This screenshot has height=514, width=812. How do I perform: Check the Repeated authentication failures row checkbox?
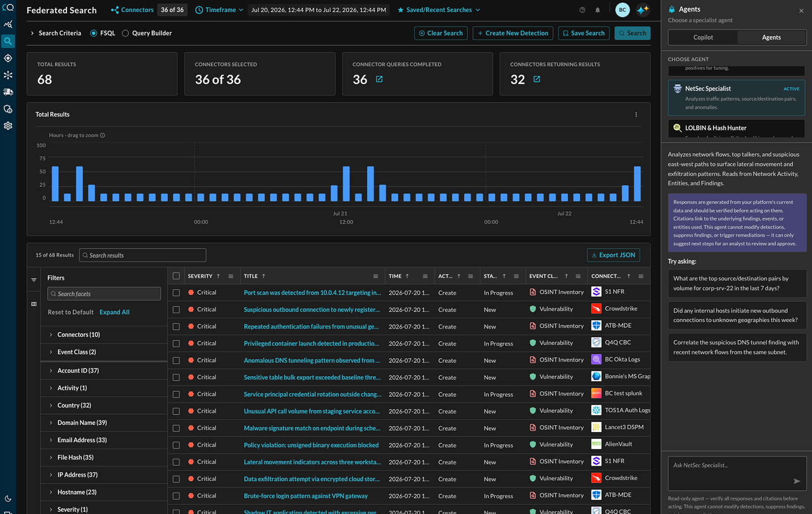(176, 327)
